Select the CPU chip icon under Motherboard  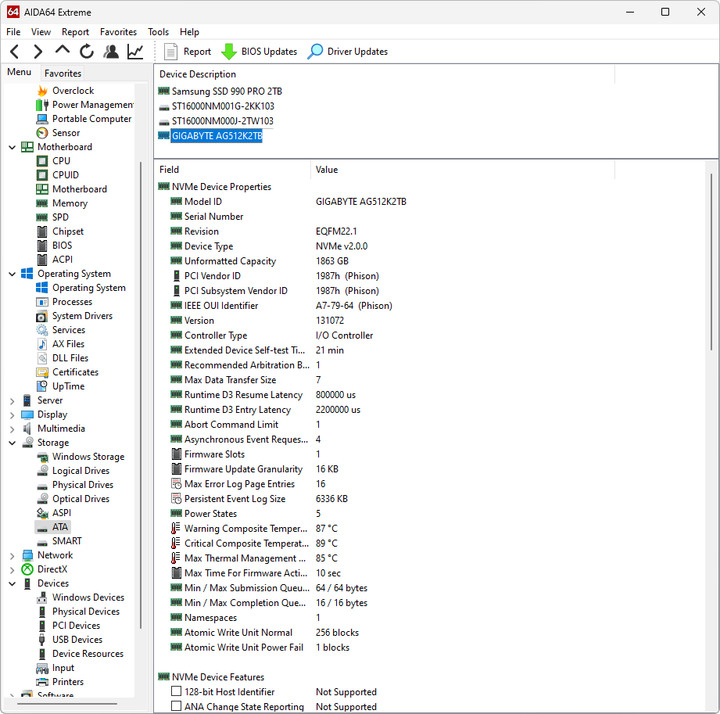[42, 161]
